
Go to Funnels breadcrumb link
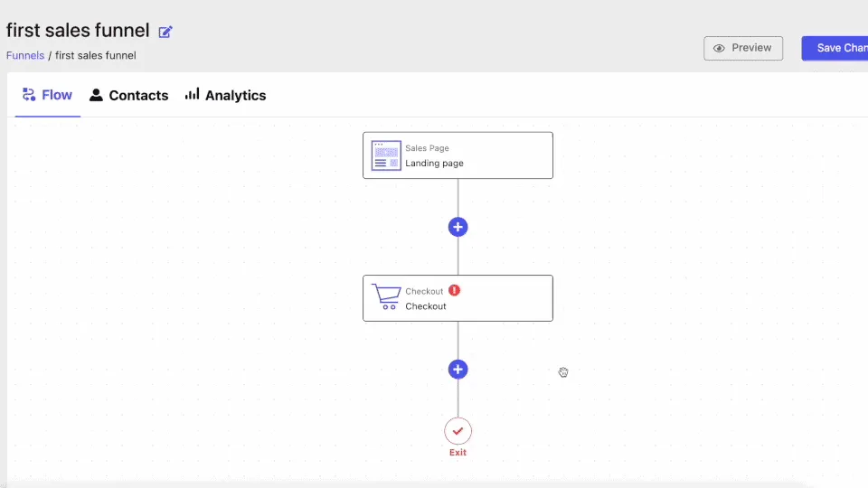tap(25, 55)
